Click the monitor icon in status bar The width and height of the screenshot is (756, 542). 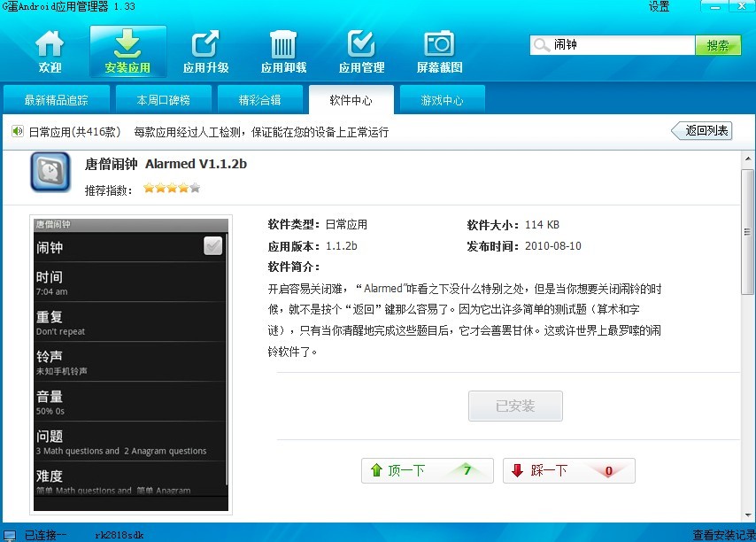(x=10, y=535)
